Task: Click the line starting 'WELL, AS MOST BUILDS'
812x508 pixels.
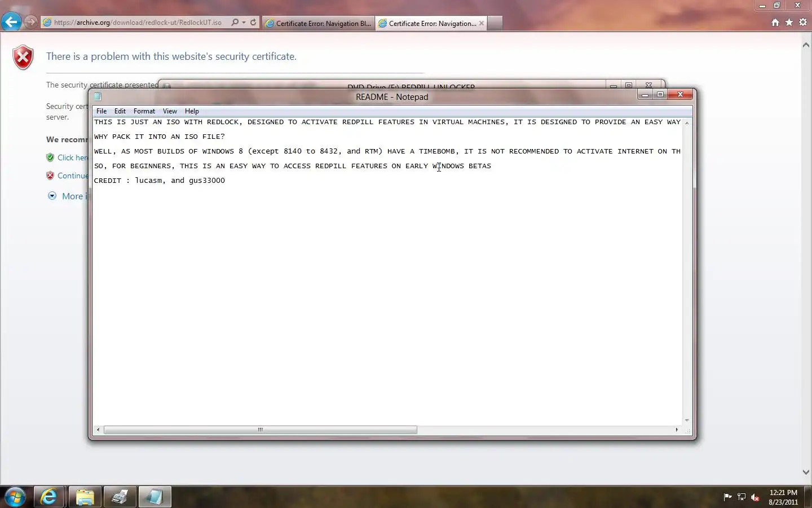Action: click(x=387, y=151)
